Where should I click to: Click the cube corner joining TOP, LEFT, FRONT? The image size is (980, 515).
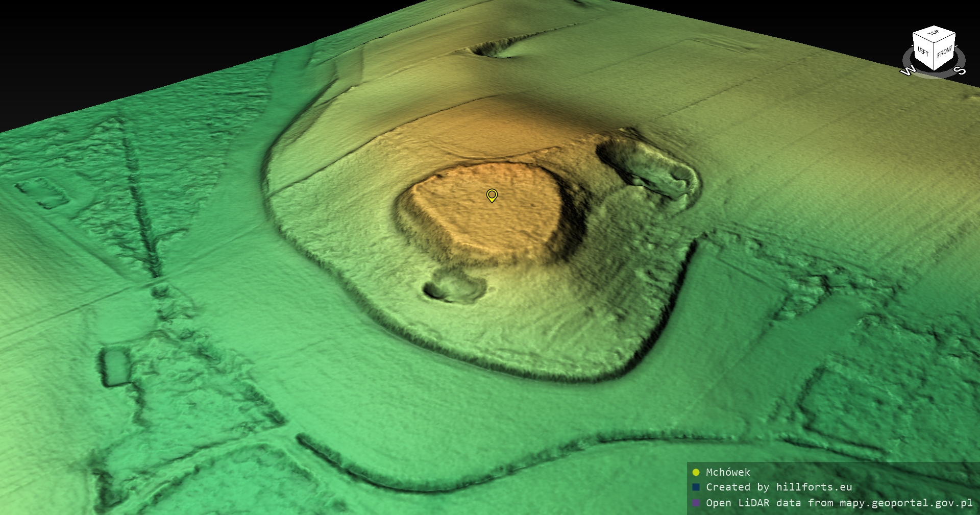pos(934,43)
